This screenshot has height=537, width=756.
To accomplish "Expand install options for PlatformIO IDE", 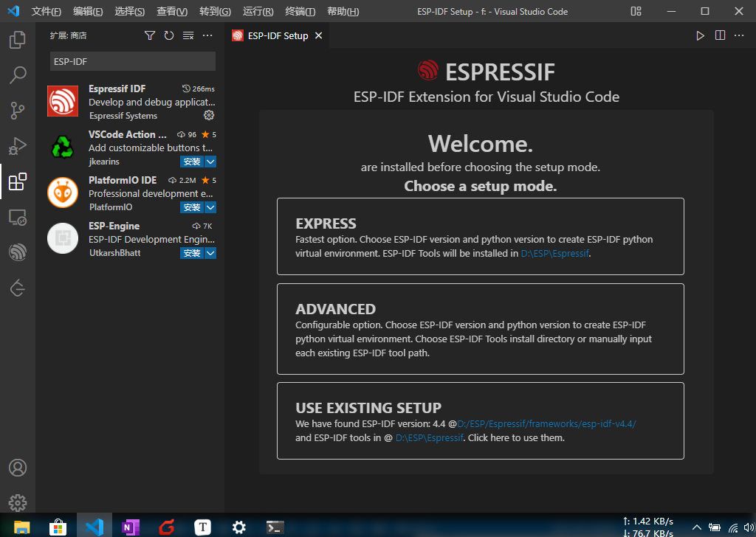I will [x=210, y=207].
